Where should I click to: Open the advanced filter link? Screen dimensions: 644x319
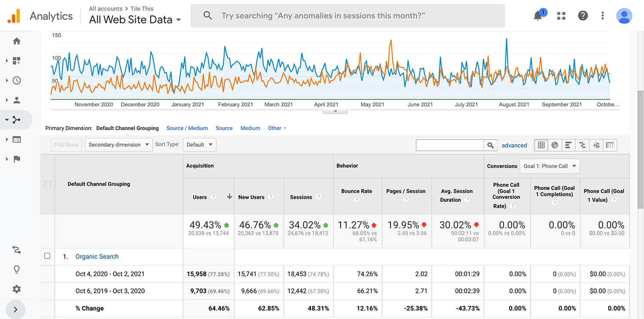(514, 145)
